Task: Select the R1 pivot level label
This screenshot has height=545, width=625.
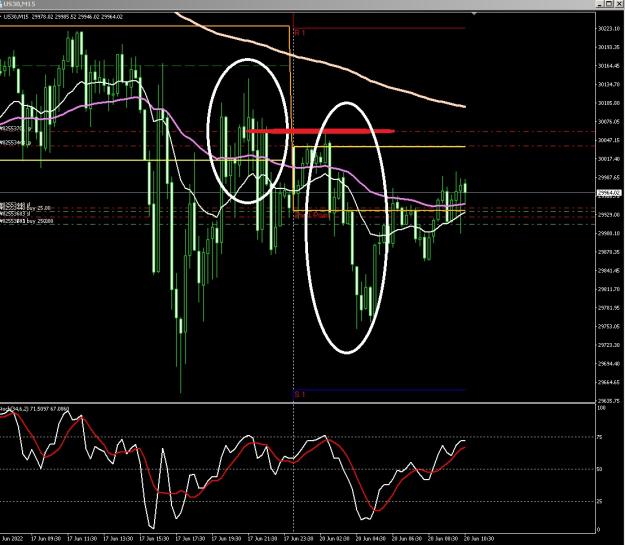Action: click(x=299, y=33)
